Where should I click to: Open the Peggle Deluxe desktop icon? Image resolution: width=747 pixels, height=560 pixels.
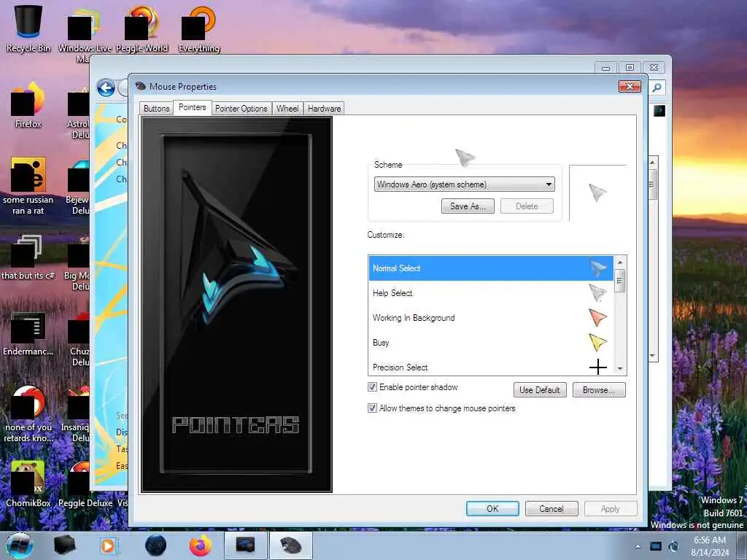pyautogui.click(x=85, y=483)
